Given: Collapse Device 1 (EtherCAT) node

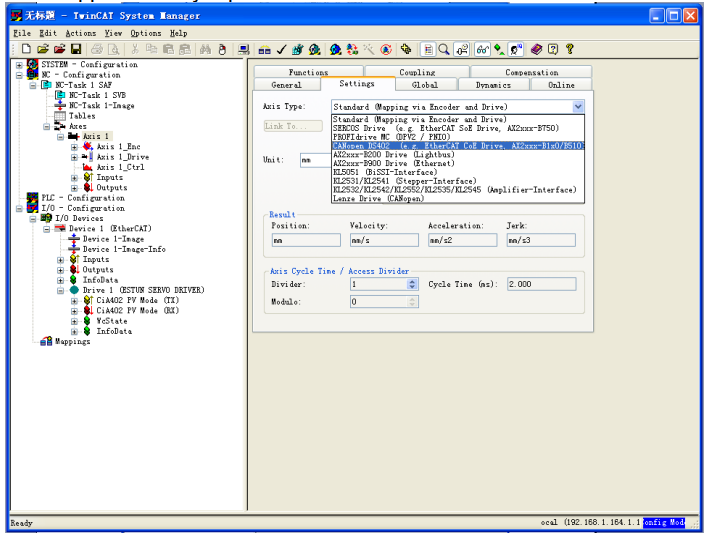Looking at the screenshot, I should (47, 229).
